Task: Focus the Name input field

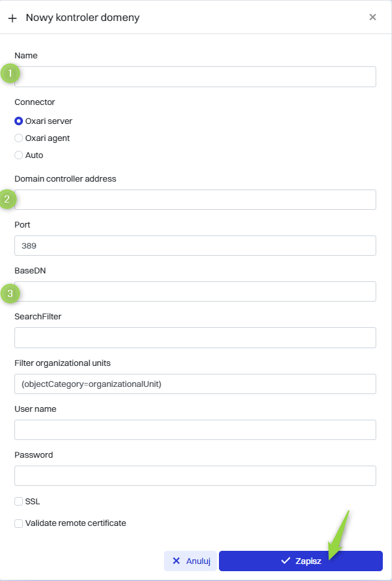Action: coord(195,77)
